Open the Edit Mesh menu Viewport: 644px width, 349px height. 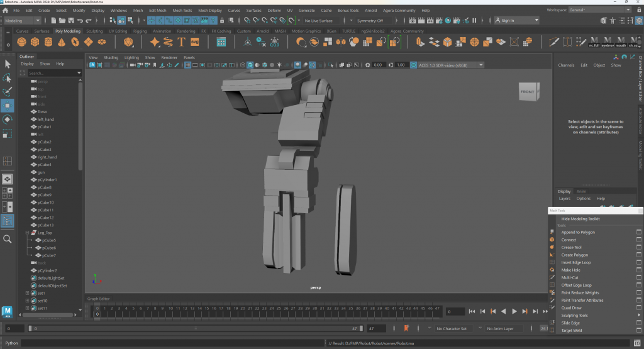157,11
